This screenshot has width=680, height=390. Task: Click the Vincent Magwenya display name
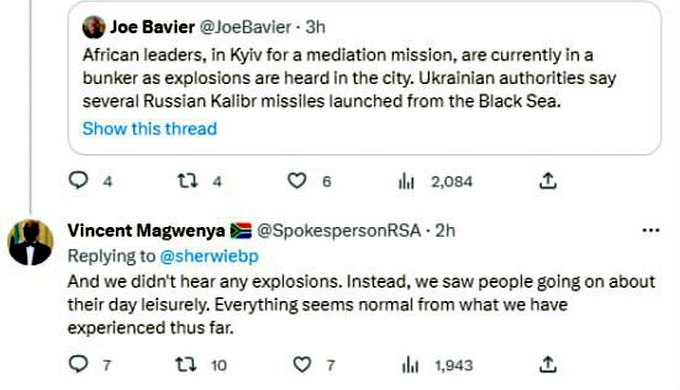click(146, 230)
